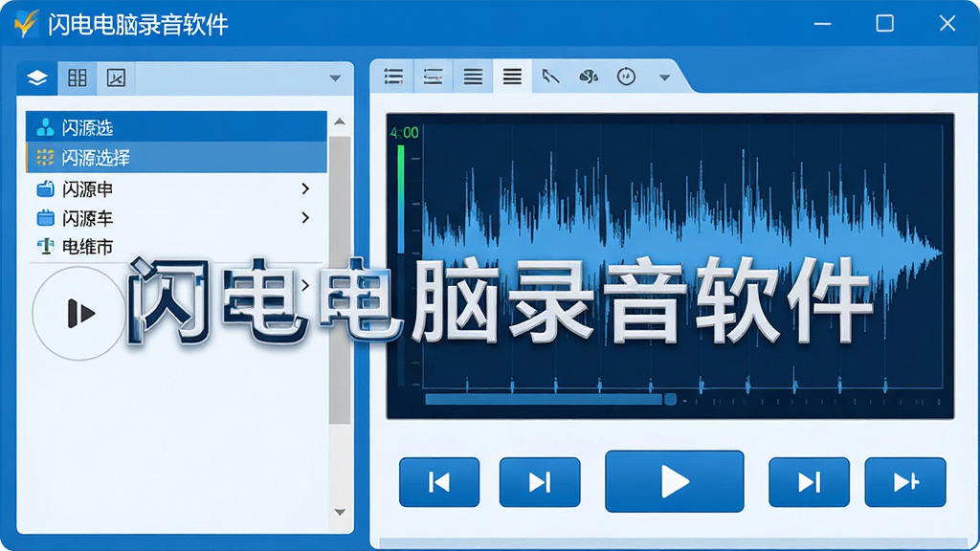The width and height of the screenshot is (980, 551).
Task: Click the next-track button second from left
Action: point(540,482)
